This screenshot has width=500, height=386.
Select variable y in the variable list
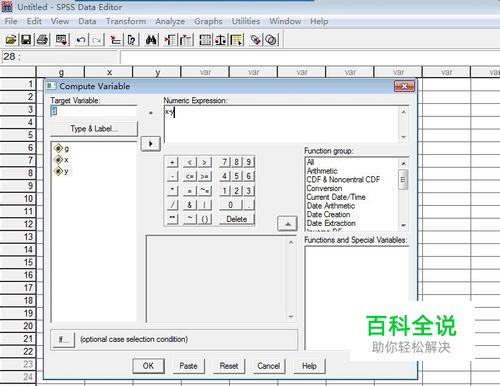tap(62, 171)
